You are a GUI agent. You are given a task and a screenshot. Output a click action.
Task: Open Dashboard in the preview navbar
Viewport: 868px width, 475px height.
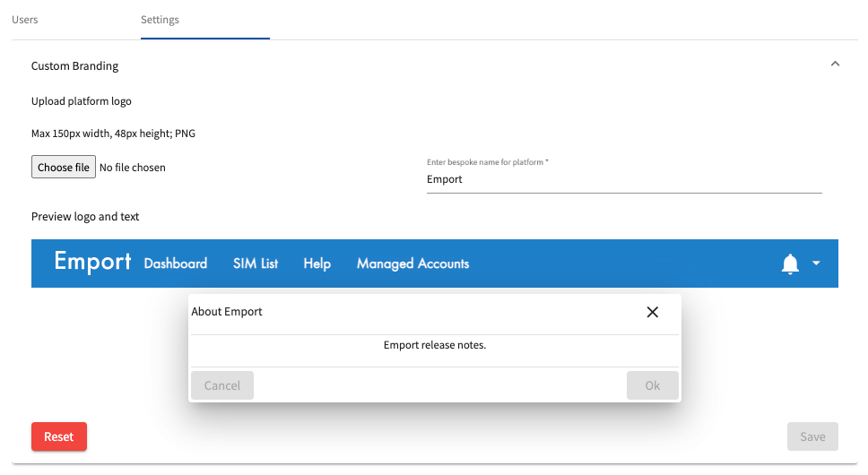[x=176, y=263]
